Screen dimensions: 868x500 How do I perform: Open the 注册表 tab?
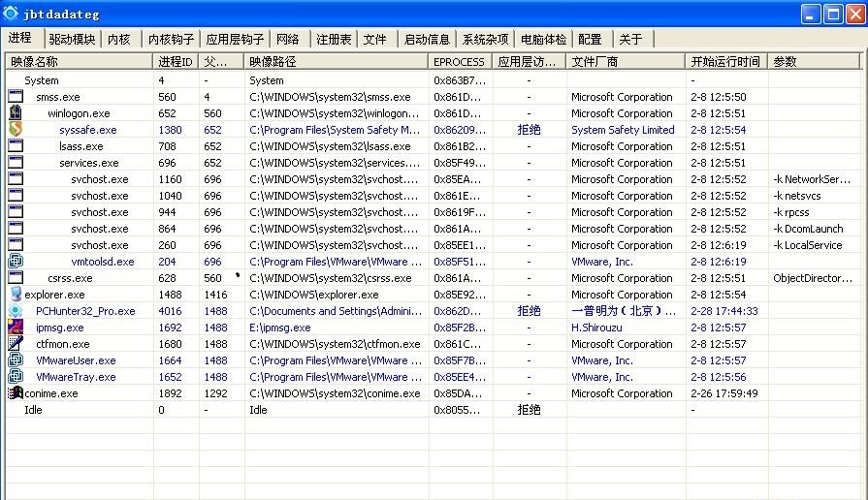pyautogui.click(x=334, y=40)
